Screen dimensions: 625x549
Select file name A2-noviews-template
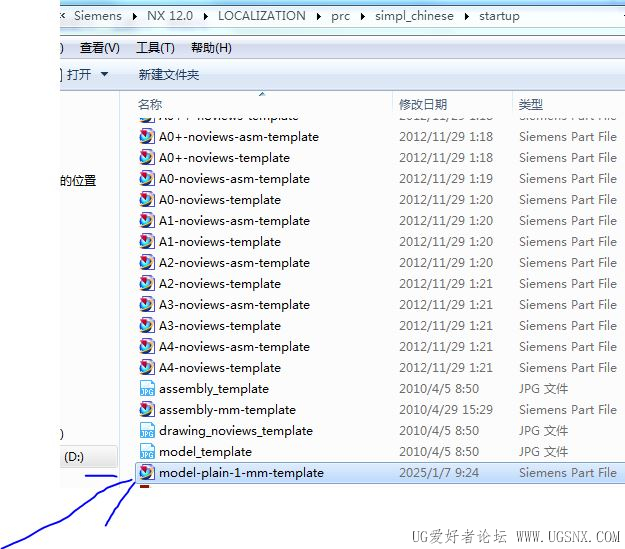(x=220, y=284)
